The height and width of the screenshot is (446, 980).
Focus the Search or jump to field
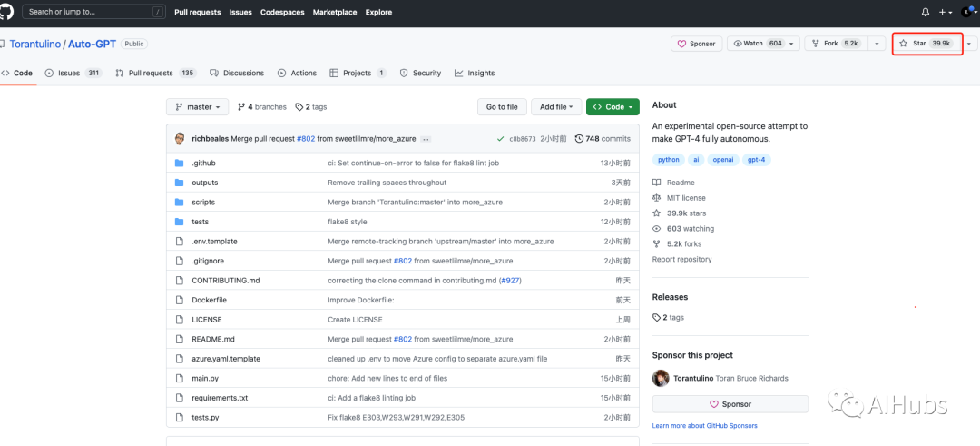tap(94, 12)
